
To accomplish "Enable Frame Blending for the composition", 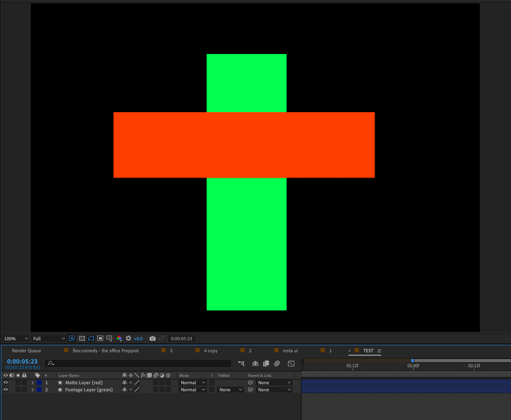I will pyautogui.click(x=266, y=363).
